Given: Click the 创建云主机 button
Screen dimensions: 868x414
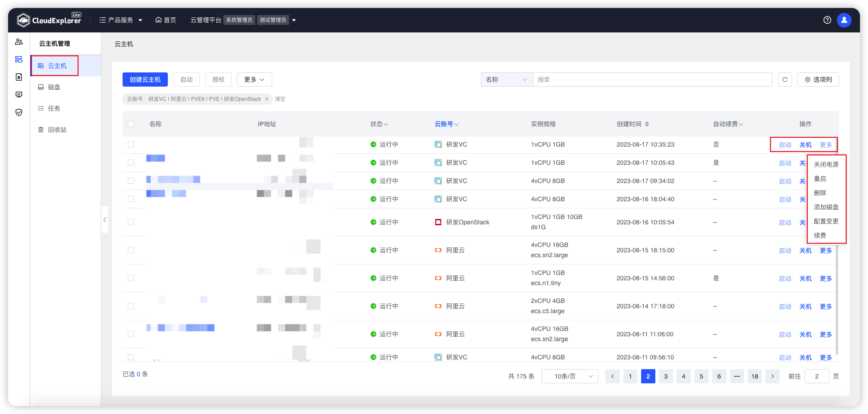Looking at the screenshot, I should (x=145, y=80).
